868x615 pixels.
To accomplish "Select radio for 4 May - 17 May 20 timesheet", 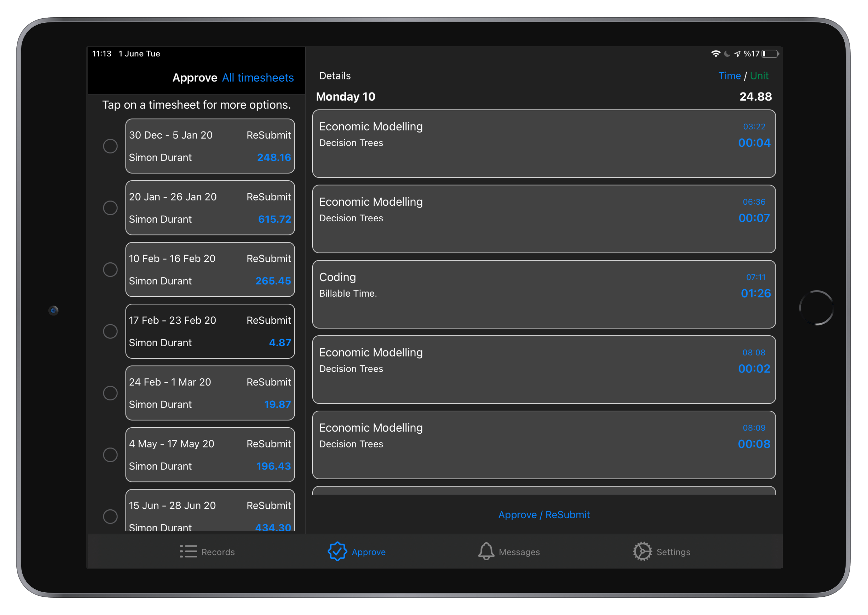I will (110, 455).
